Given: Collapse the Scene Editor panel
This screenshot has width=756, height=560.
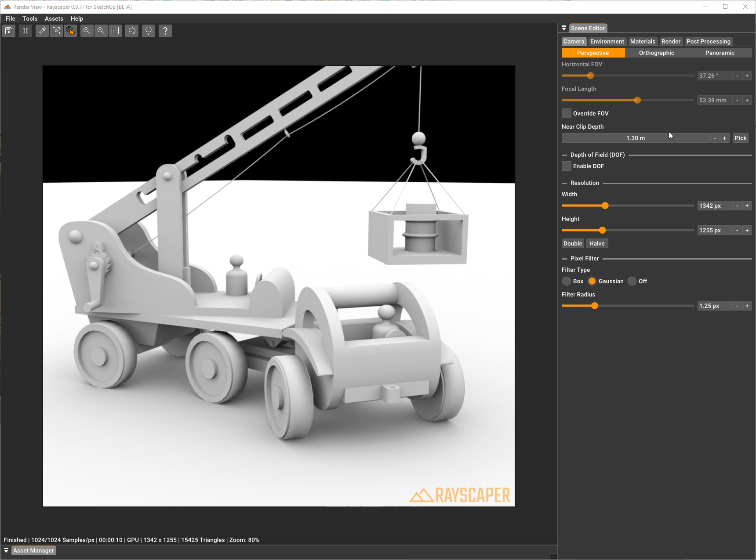Looking at the screenshot, I should pos(563,28).
